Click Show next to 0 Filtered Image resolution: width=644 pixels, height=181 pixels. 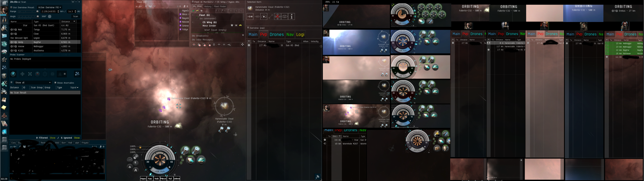(52, 138)
